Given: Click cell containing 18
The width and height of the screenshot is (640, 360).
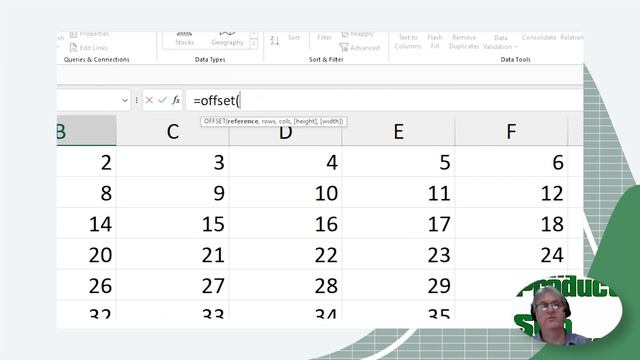Looking at the screenshot, I should (x=511, y=223).
